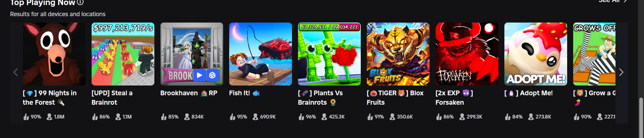Open the Adopt Me! thumbnail
This screenshot has width=644, height=138.
point(536,54)
